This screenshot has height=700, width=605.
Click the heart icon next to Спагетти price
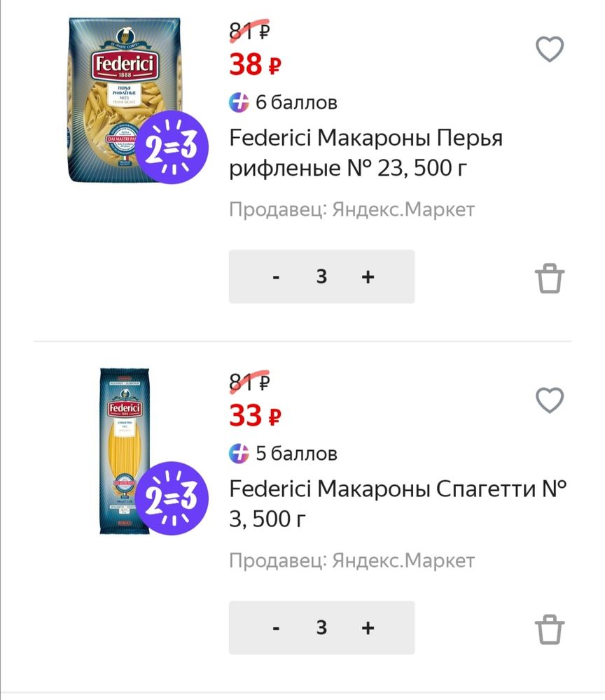(550, 400)
